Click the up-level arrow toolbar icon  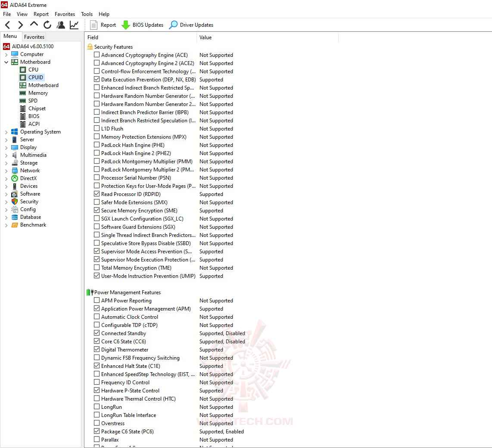pos(34,24)
